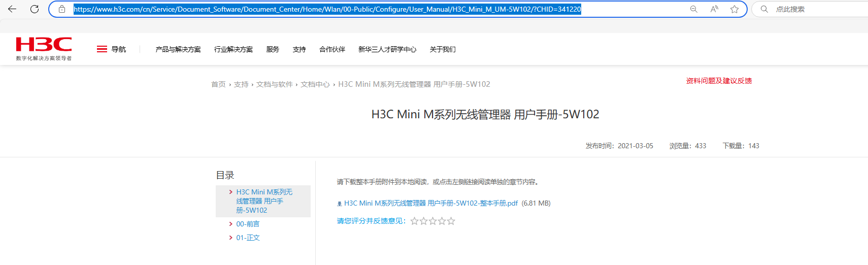The image size is (868, 265).
Task: Click the 目录 heading
Action: tap(225, 175)
